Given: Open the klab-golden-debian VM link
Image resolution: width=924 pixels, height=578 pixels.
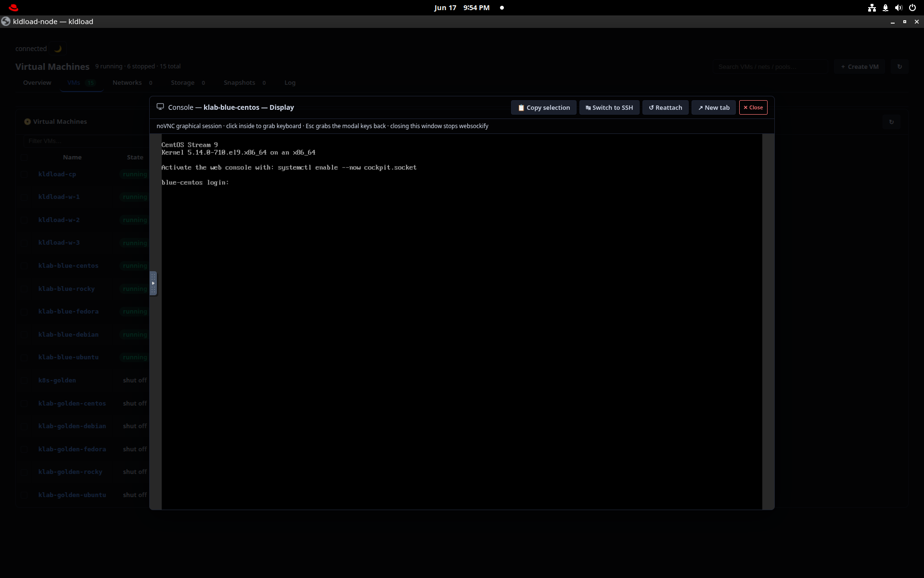Looking at the screenshot, I should point(72,426).
